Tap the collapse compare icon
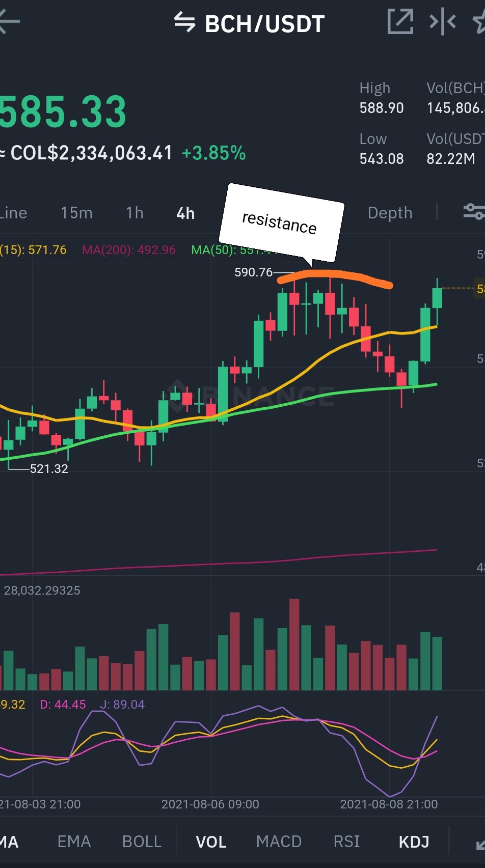 [442, 21]
